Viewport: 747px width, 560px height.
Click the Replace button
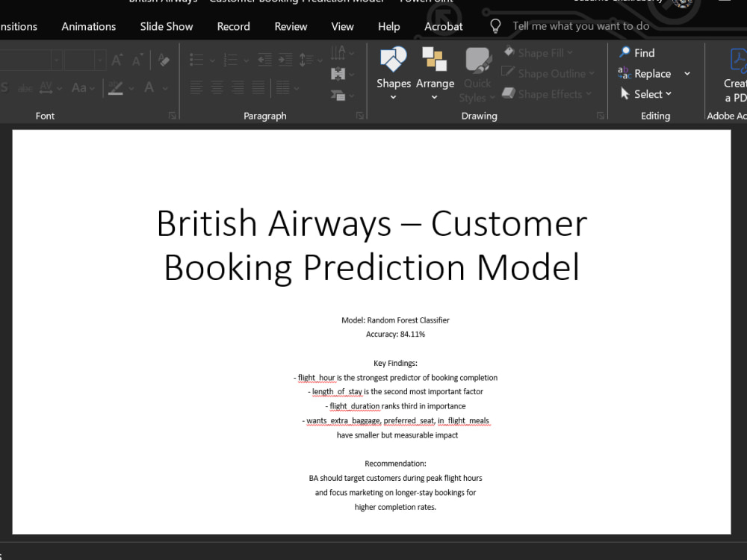645,73
